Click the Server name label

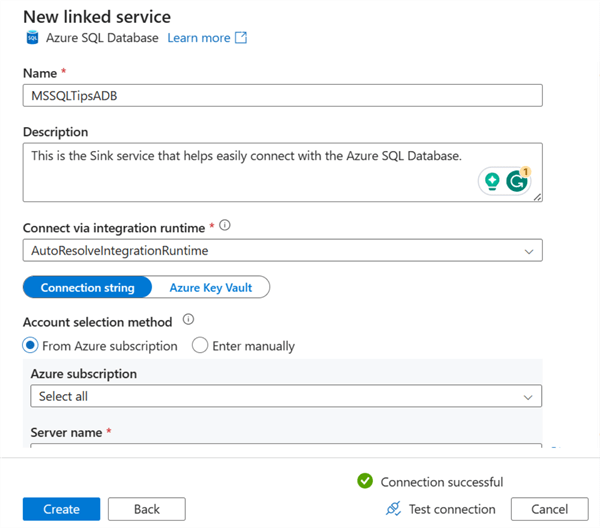tap(66, 432)
